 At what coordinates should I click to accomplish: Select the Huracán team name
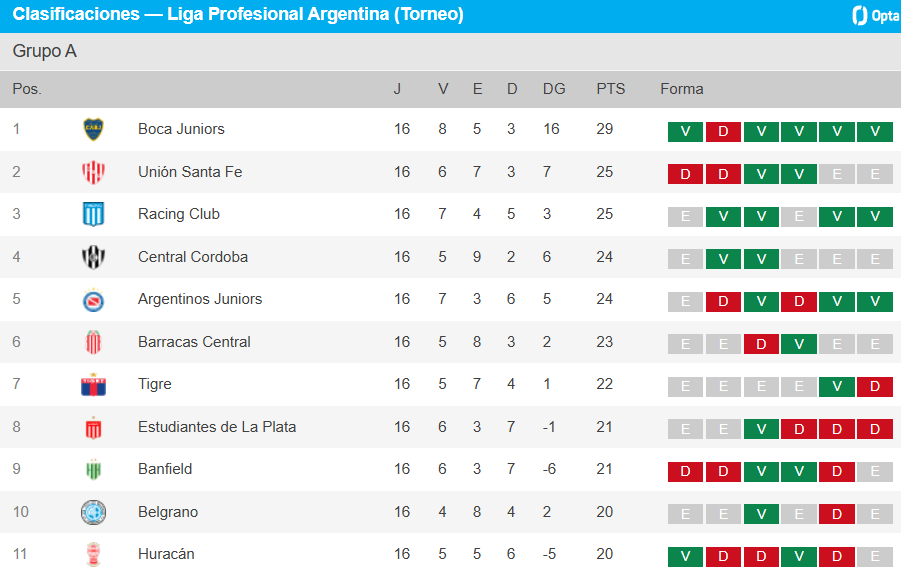(x=166, y=554)
